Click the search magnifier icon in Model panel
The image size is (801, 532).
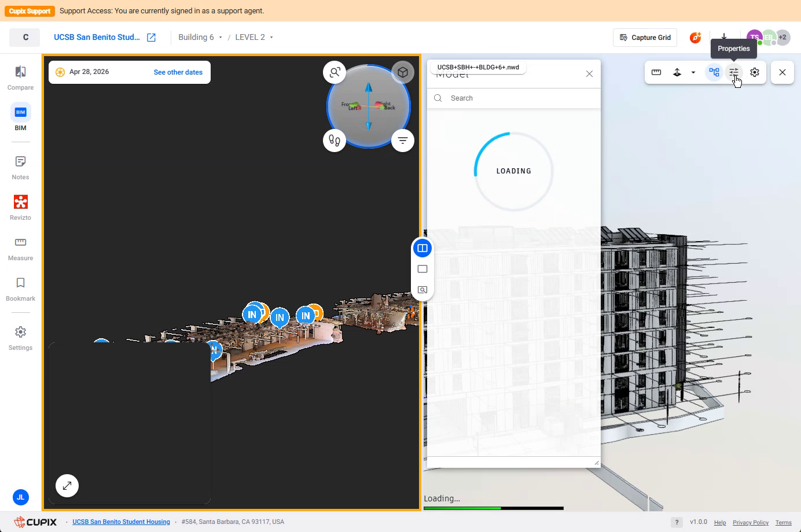point(438,98)
